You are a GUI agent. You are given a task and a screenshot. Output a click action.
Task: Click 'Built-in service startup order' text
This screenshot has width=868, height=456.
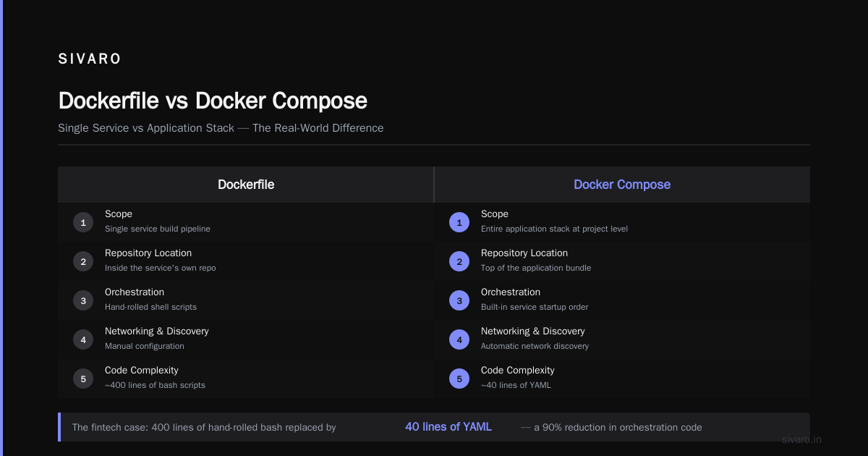point(535,307)
